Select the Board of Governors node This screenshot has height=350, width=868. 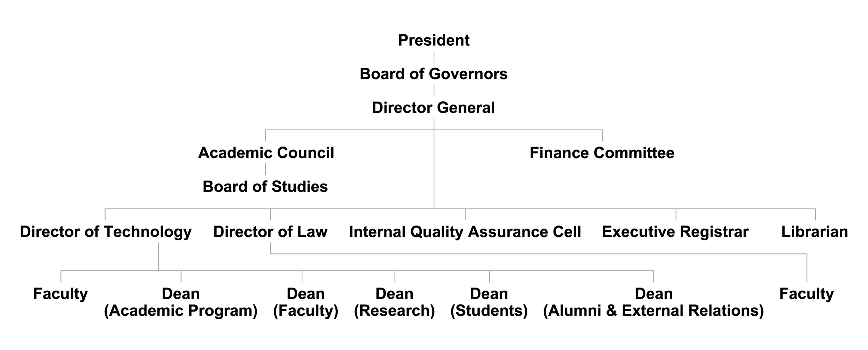pos(434,74)
